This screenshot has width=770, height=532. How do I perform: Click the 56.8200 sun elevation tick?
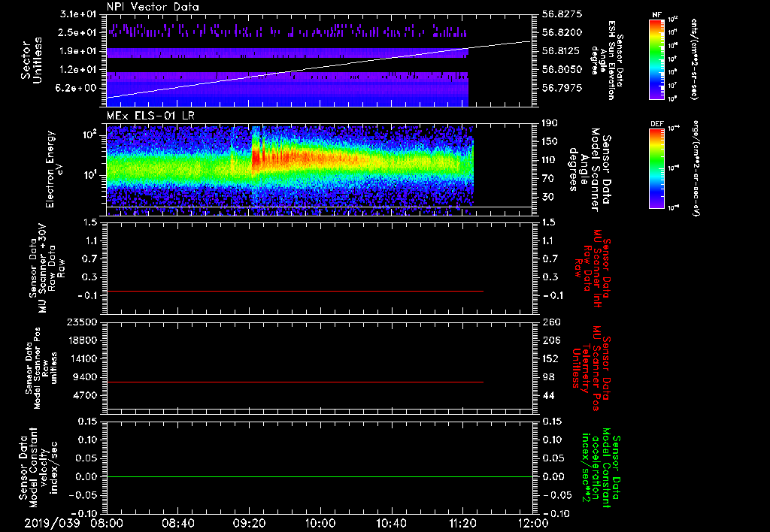pos(562,32)
